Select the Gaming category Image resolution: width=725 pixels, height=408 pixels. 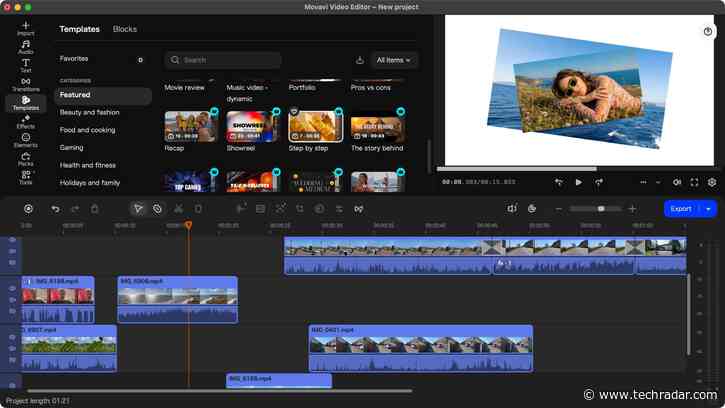coord(71,148)
